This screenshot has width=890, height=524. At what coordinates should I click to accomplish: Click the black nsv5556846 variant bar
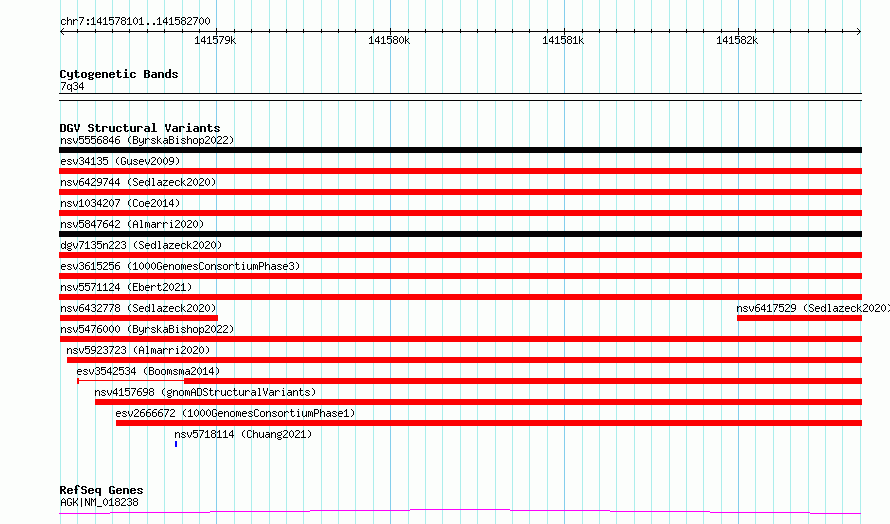(460, 150)
